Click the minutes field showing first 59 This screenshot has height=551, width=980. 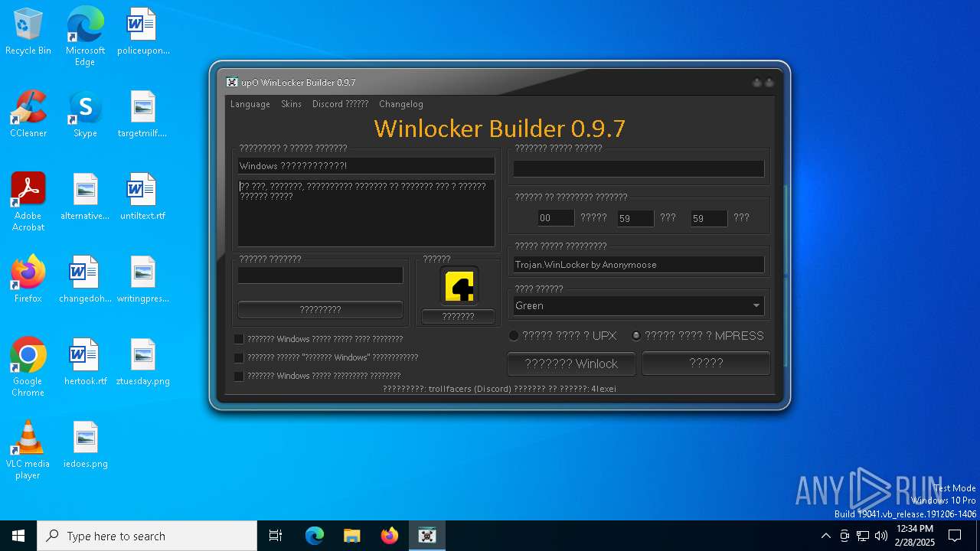(635, 218)
